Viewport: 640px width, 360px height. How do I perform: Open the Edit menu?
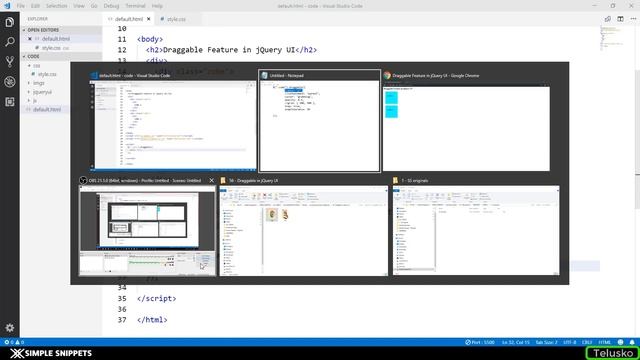pyautogui.click(x=35, y=6)
